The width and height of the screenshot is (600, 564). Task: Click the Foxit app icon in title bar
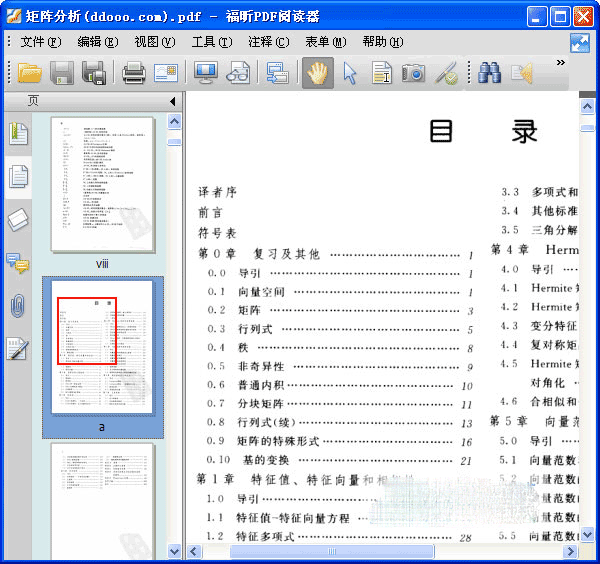tap(14, 16)
